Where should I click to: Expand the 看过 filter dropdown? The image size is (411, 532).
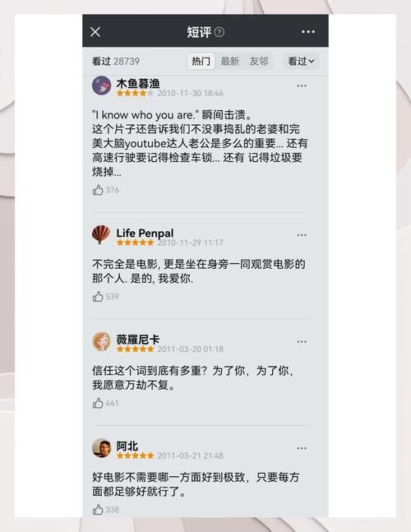(x=301, y=62)
